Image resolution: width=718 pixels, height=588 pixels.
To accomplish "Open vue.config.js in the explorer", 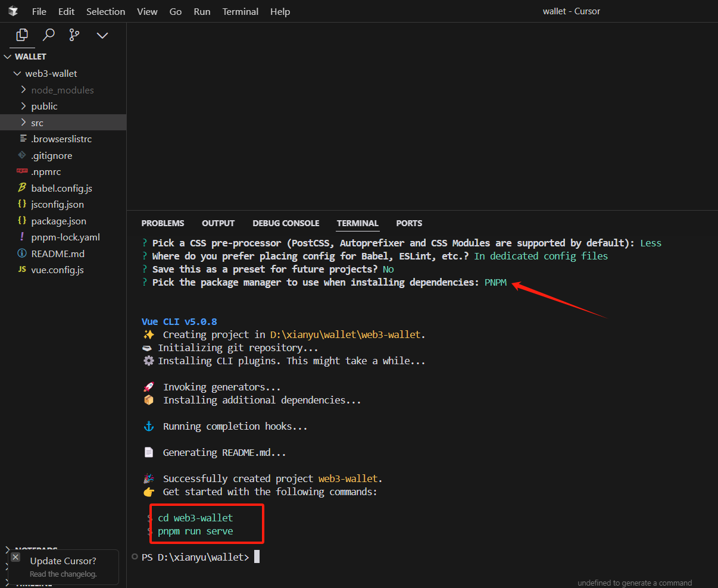I will tap(63, 270).
